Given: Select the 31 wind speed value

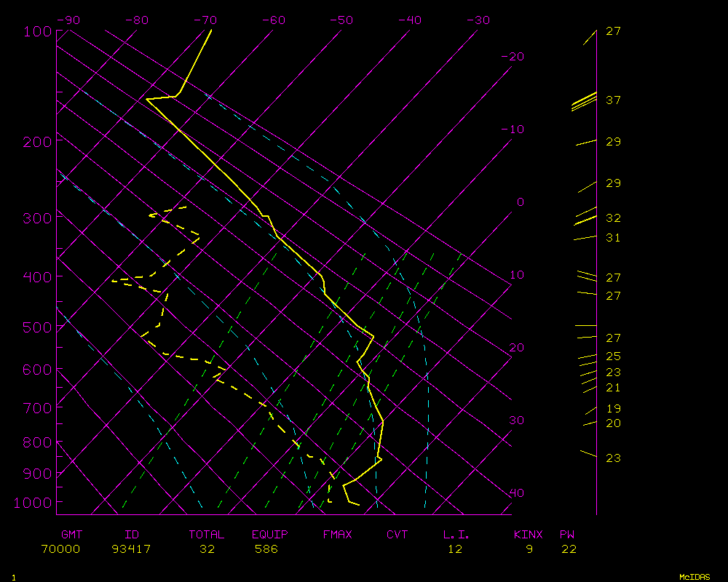Looking at the screenshot, I should [x=613, y=238].
